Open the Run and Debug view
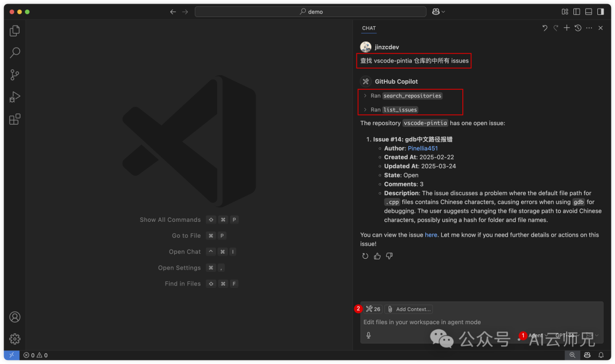This screenshot has width=615, height=364. pos(15,97)
